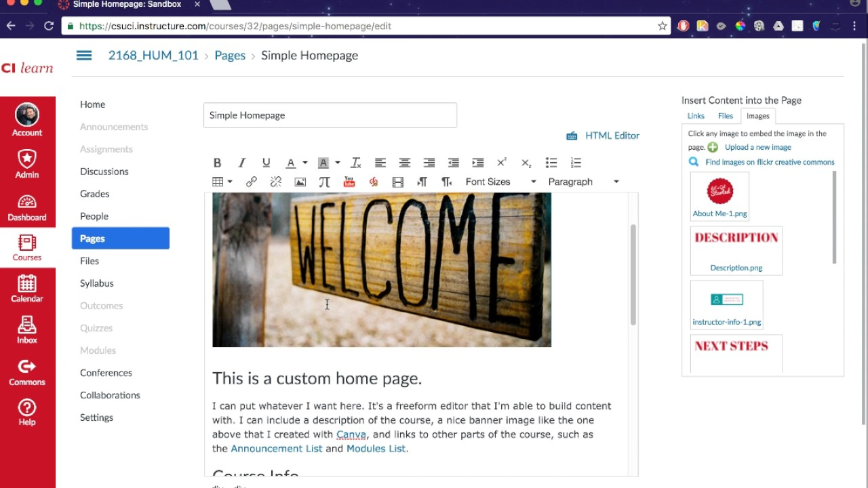Screen dimensions: 868x488
Task: Open background color dropdown arrow
Action: [337, 163]
